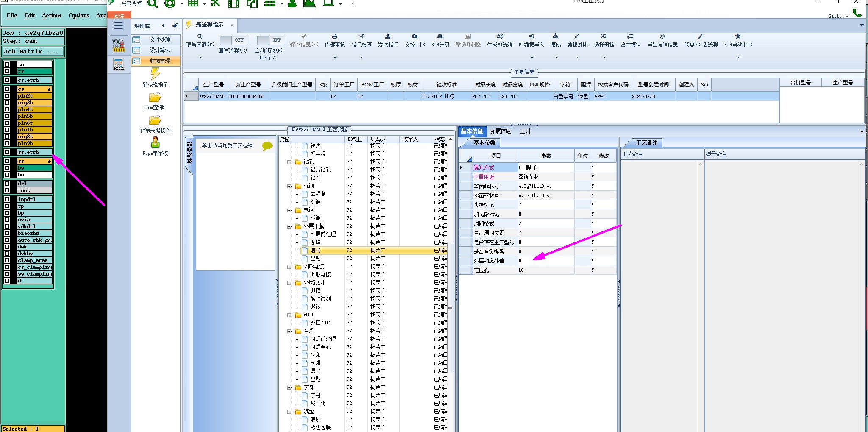Screen dimensions: 868x432
Task: Select the 基本信息 tab
Action: click(x=472, y=131)
